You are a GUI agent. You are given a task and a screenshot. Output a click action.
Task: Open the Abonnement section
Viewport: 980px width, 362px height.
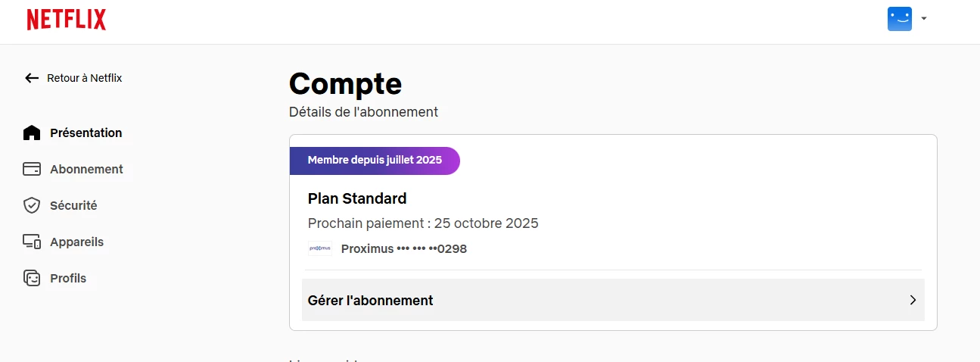click(x=86, y=170)
